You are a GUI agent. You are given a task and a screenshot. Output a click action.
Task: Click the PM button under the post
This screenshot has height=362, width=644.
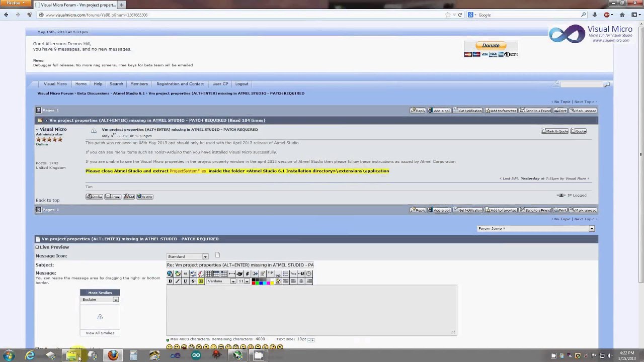129,197
